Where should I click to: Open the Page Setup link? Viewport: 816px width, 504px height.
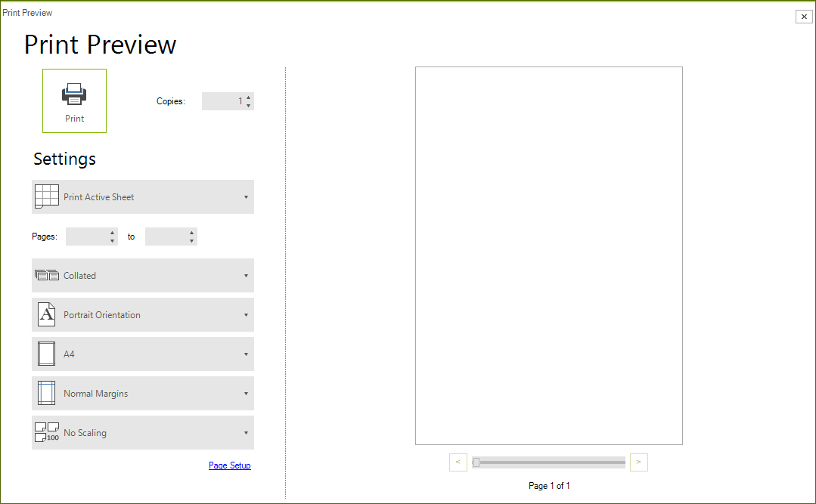(x=229, y=465)
